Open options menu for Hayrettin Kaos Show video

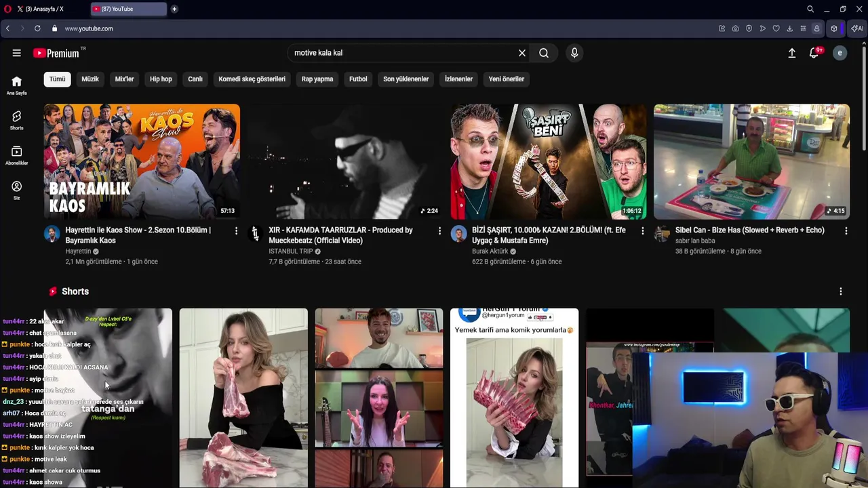[x=236, y=231]
